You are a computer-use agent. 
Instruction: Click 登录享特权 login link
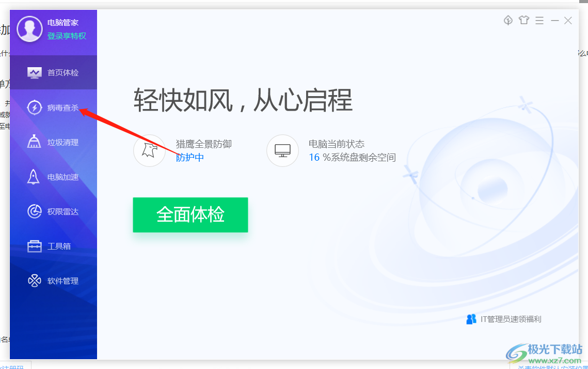[67, 36]
